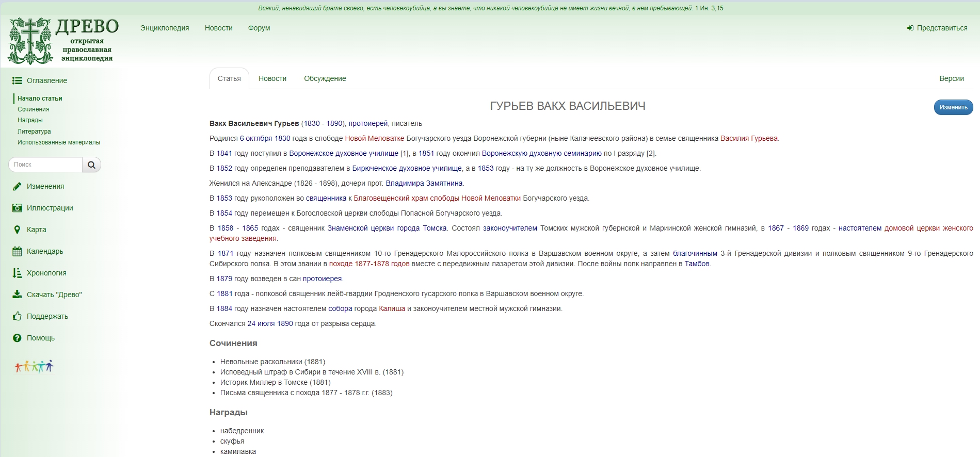
Task: Jump to Начало статьи in contents
Action: coord(40,98)
